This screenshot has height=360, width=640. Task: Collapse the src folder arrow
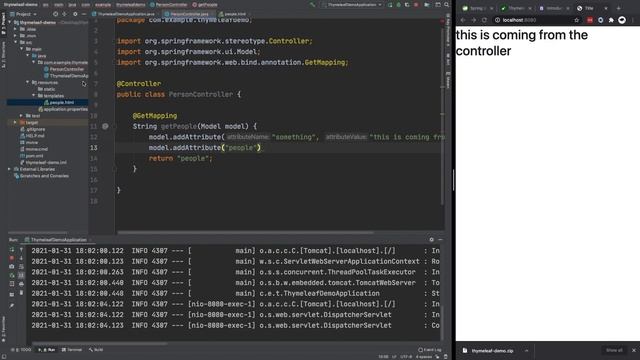(16, 42)
